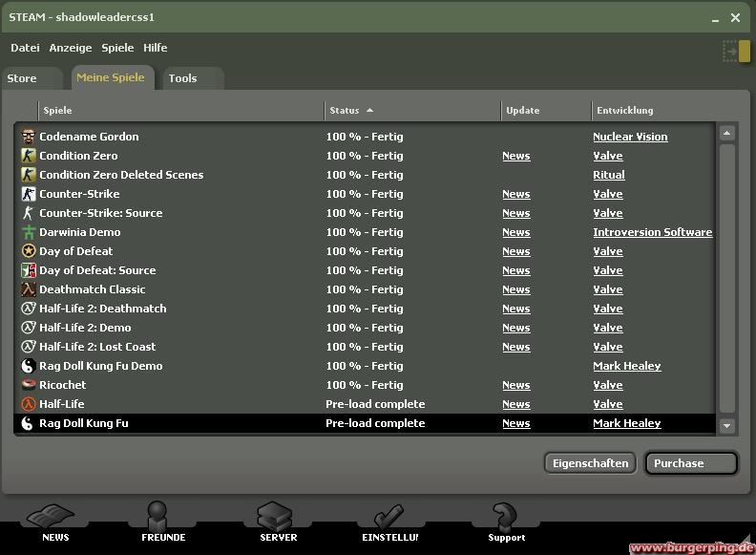
Task: Open News link for Darwinia Demo
Action: pos(515,232)
